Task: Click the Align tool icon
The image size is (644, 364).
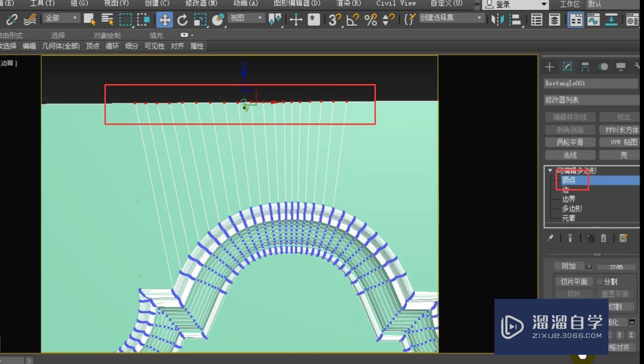Action: 515,19
